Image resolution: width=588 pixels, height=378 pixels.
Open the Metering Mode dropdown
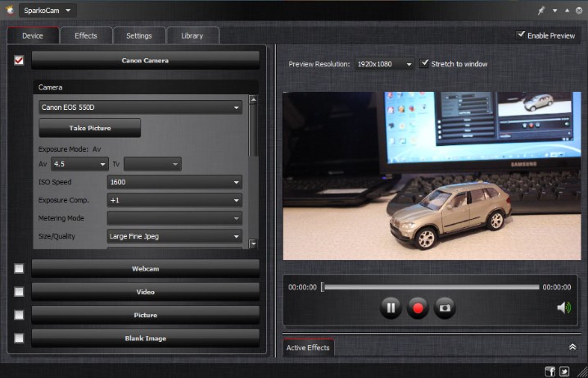click(174, 218)
